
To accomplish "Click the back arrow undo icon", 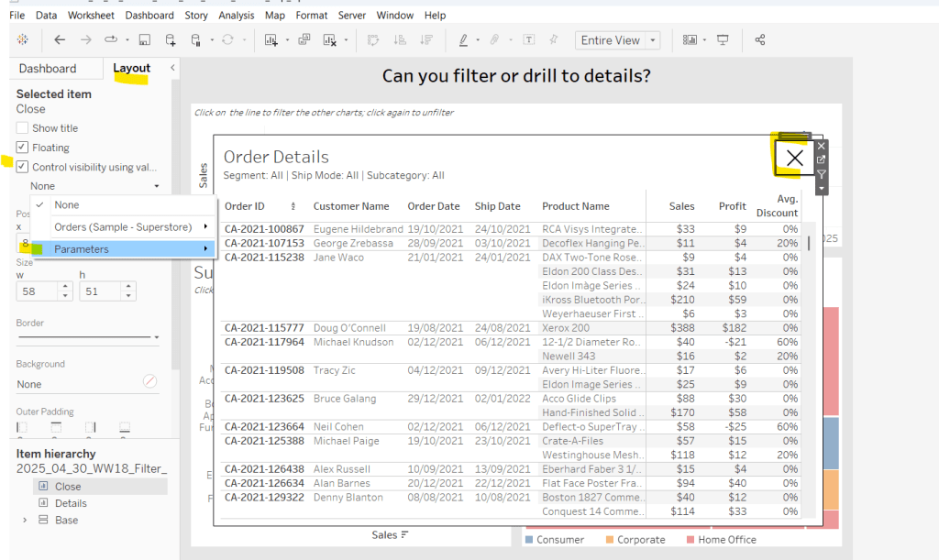I will coord(61,40).
